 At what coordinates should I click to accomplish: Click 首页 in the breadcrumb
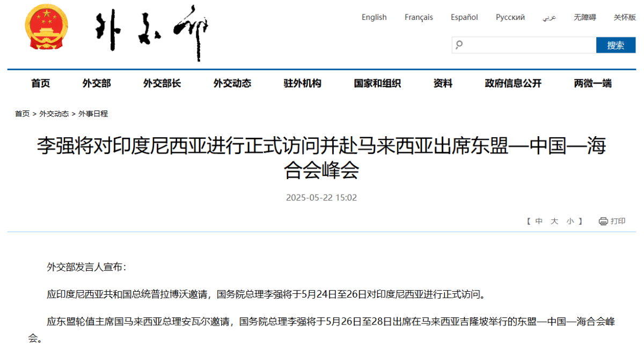click(22, 114)
